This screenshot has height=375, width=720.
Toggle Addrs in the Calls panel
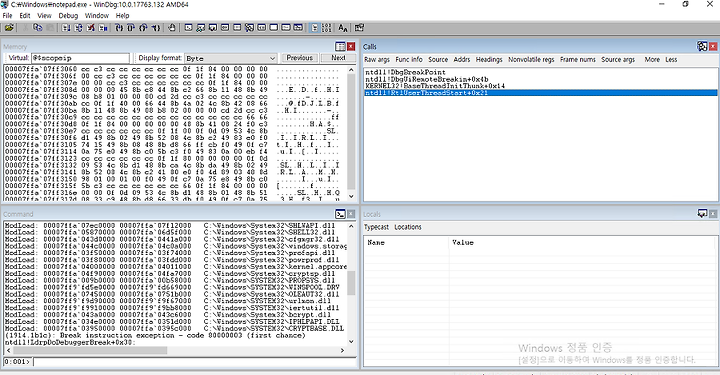click(461, 60)
